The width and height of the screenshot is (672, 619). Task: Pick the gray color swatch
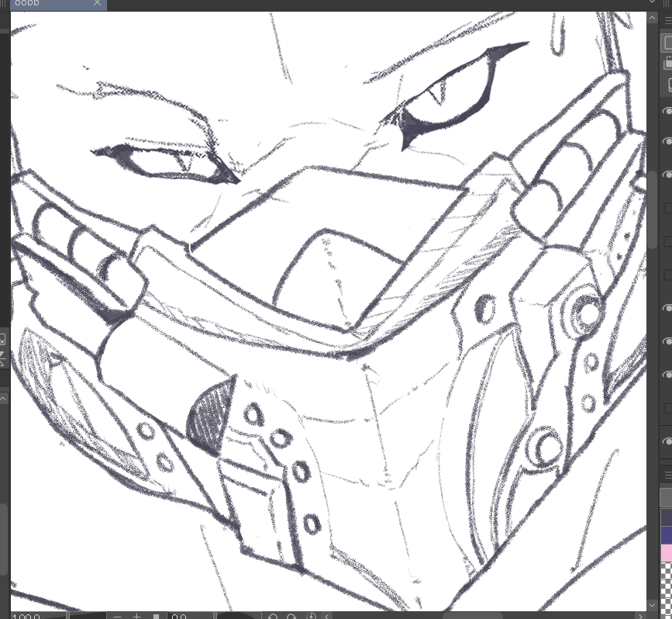click(x=667, y=497)
